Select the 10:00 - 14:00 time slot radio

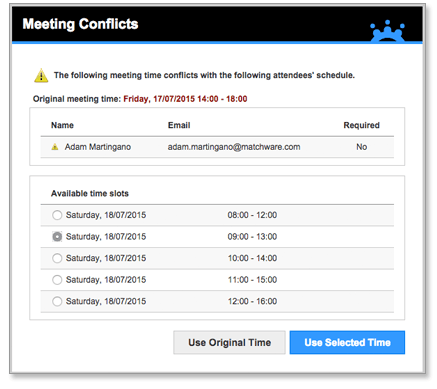[57, 258]
